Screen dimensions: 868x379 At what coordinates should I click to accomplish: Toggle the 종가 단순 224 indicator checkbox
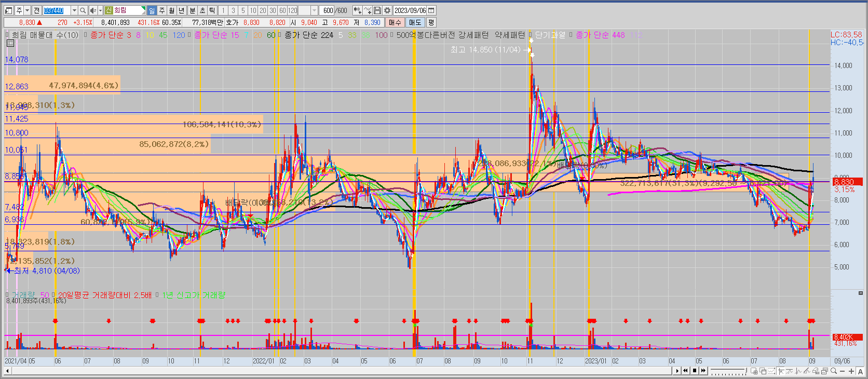[x=280, y=35]
